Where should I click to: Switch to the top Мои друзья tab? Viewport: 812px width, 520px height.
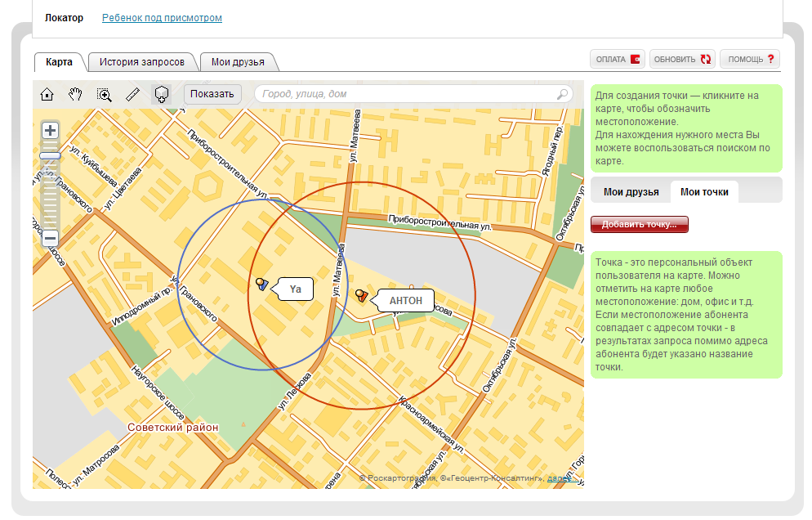[x=237, y=62]
